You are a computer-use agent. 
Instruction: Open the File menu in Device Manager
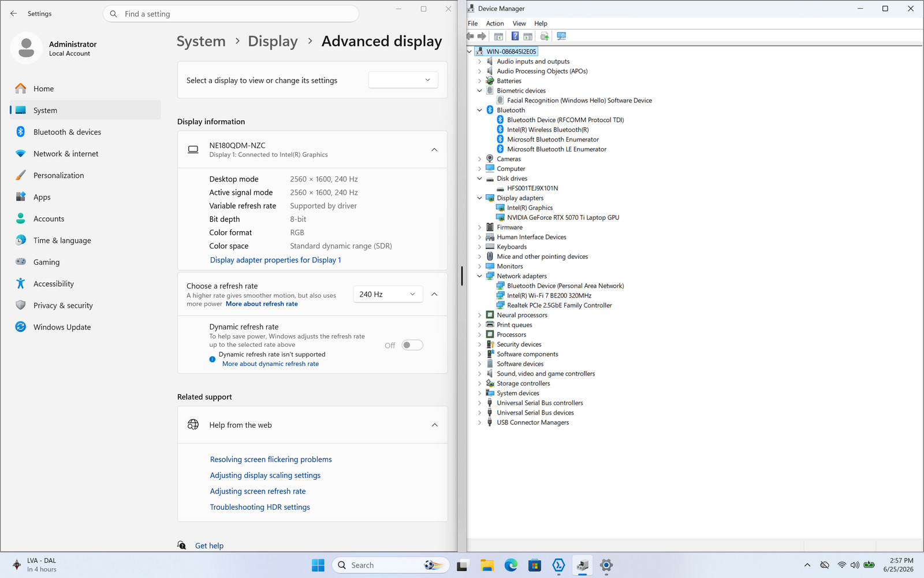pyautogui.click(x=472, y=23)
